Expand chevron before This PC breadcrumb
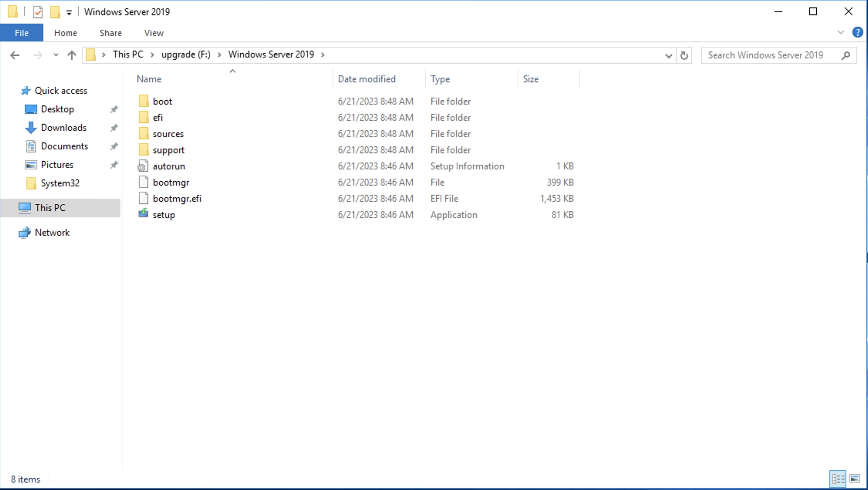The width and height of the screenshot is (868, 490). (103, 55)
